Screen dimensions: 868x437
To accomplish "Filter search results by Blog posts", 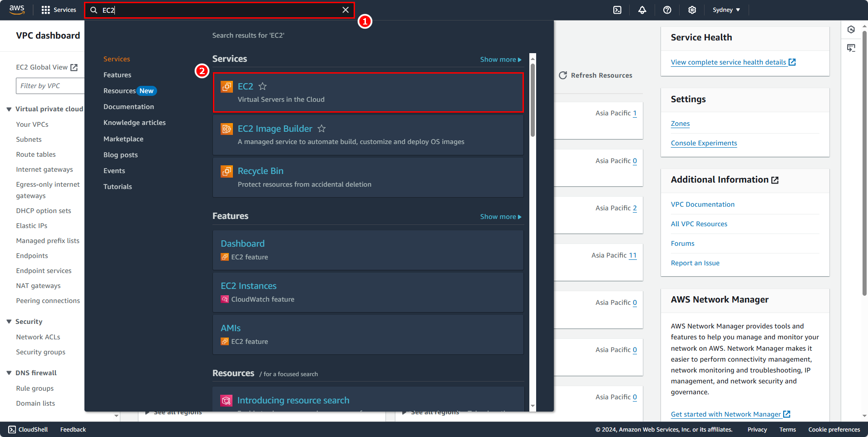I will click(120, 155).
